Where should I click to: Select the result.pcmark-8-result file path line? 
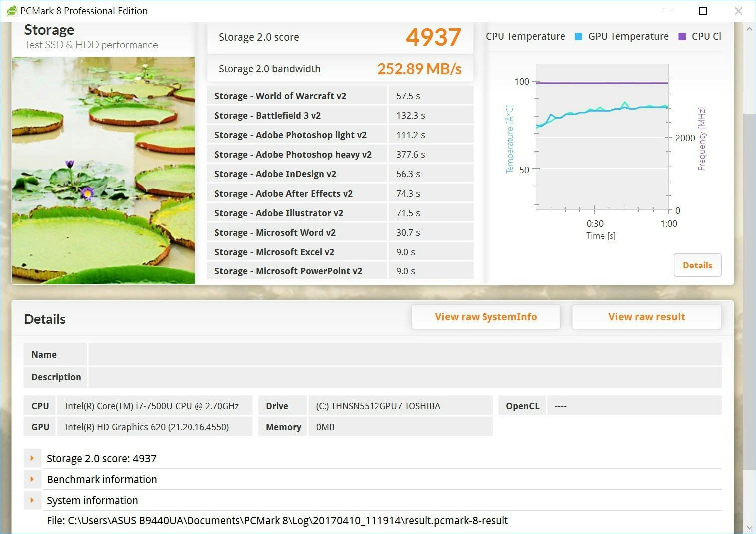277,520
